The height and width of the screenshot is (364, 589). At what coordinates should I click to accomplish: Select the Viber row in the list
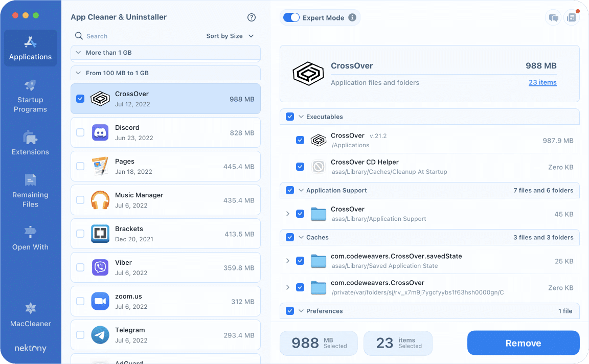(x=166, y=267)
